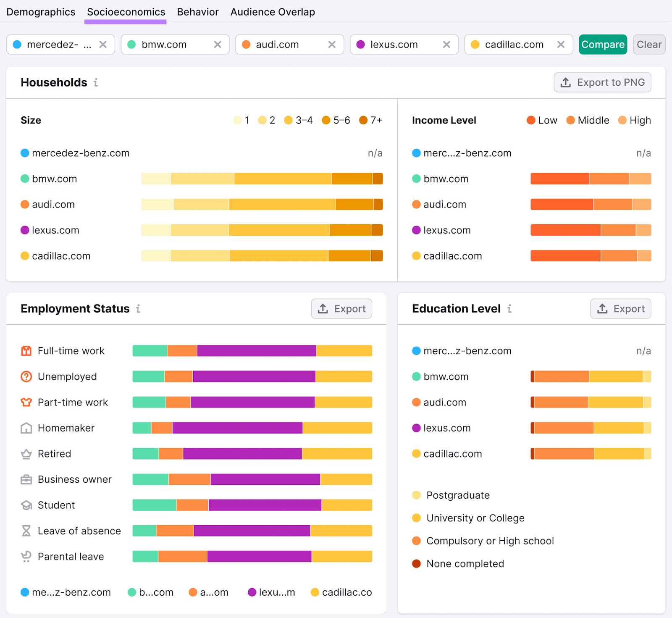Open the Households info tooltip icon
The image size is (672, 618).
click(96, 83)
